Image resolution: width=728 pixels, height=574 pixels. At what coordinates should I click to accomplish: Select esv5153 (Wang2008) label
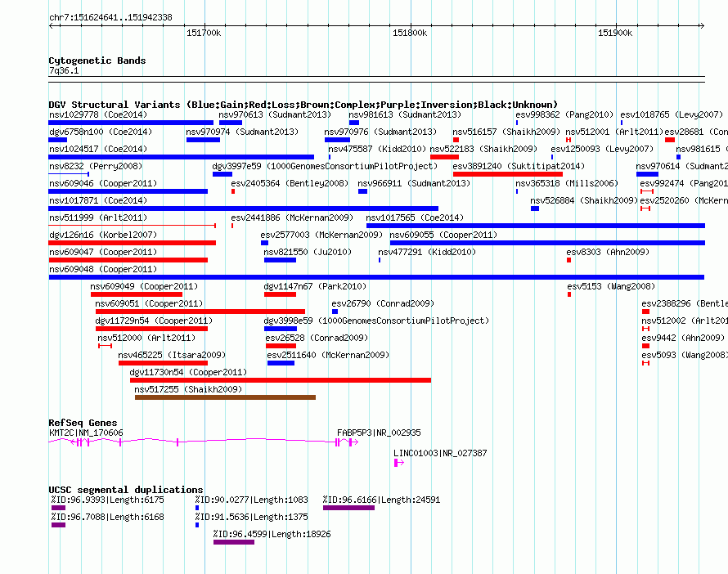[612, 286]
